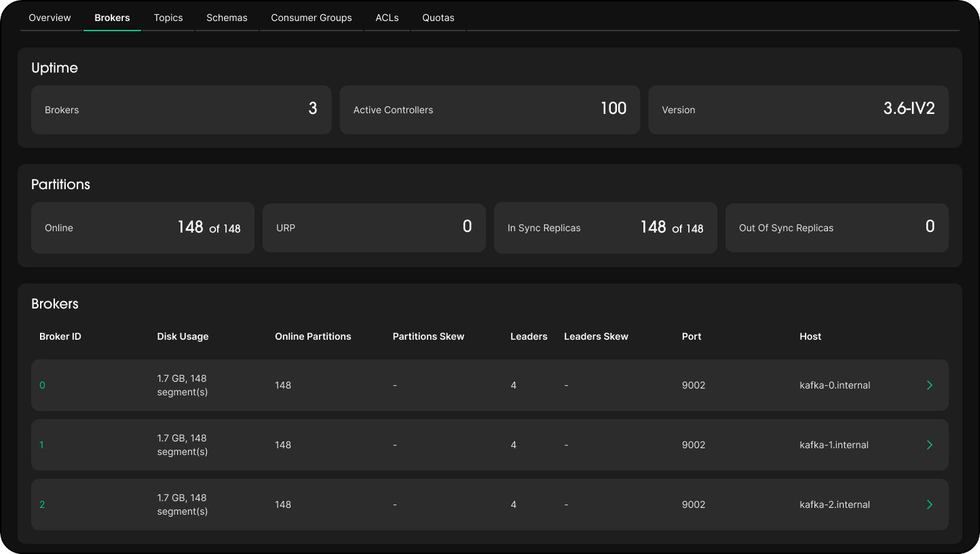Open the Consumer Groups tab
Screen dimensions: 980x554
coord(312,18)
